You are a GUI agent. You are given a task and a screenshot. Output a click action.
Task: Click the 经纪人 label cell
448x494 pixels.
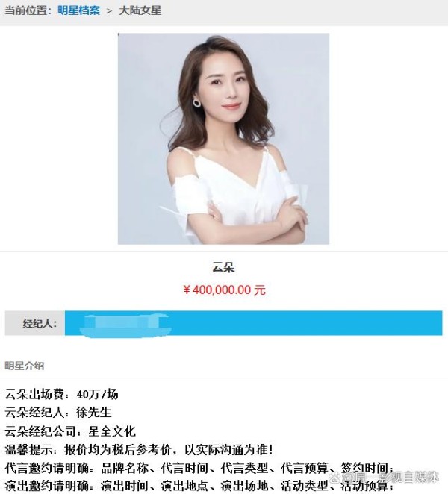(x=35, y=323)
